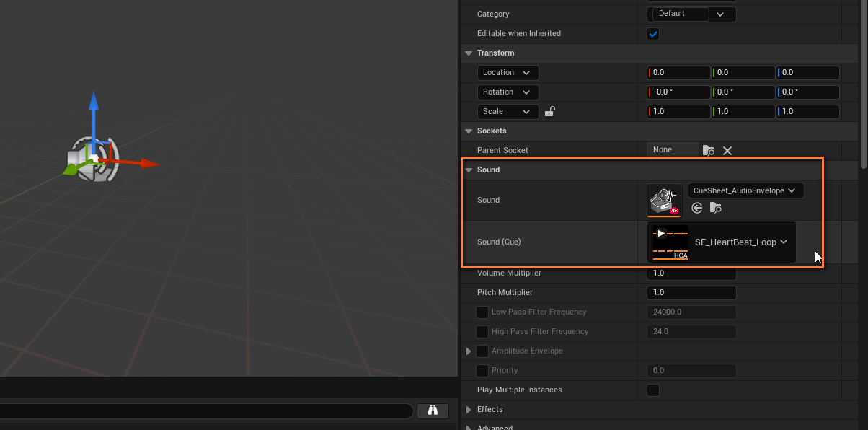This screenshot has height=430, width=868.
Task: Click the Pitch Multiplier value field
Action: [x=691, y=293]
